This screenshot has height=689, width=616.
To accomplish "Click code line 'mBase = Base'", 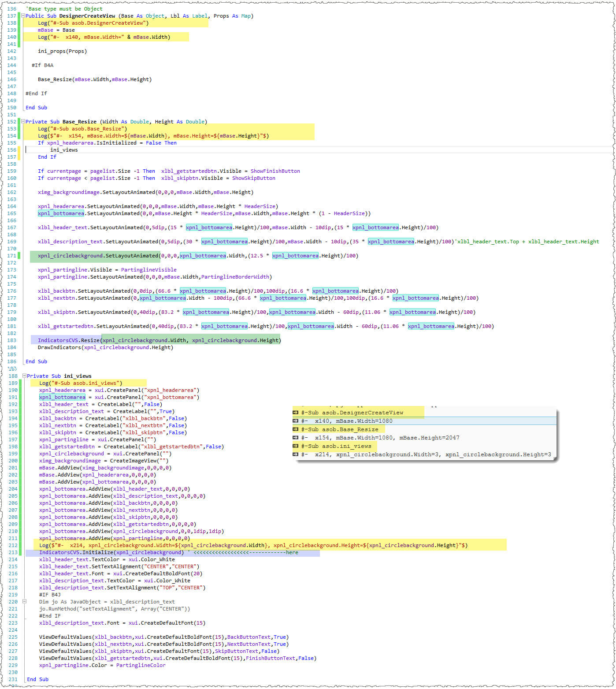I will (56, 30).
